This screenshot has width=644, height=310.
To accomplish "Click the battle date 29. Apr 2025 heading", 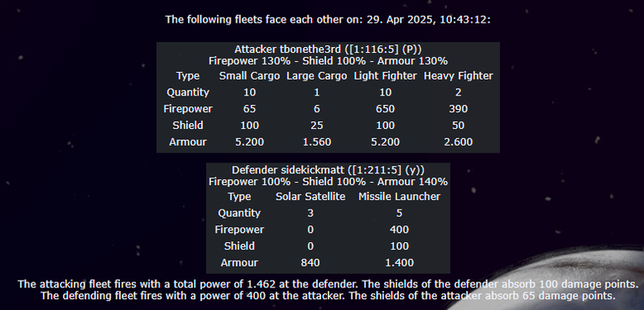I will coord(328,19).
